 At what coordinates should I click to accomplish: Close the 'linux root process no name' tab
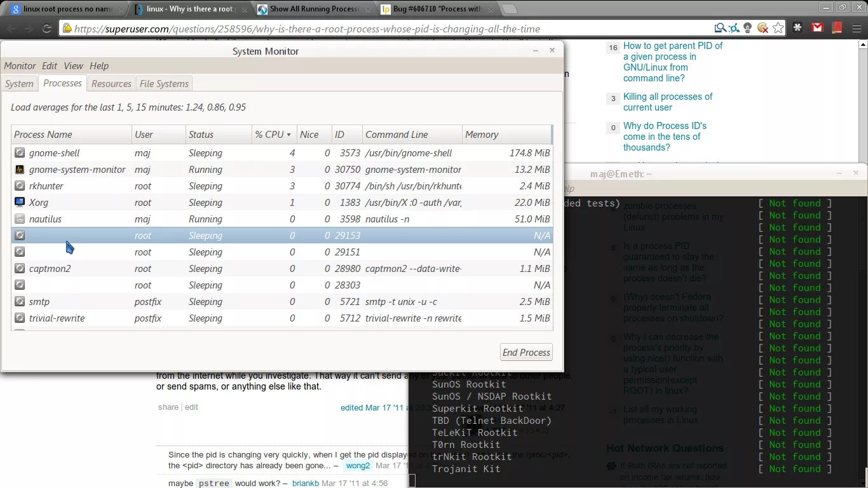[121, 9]
